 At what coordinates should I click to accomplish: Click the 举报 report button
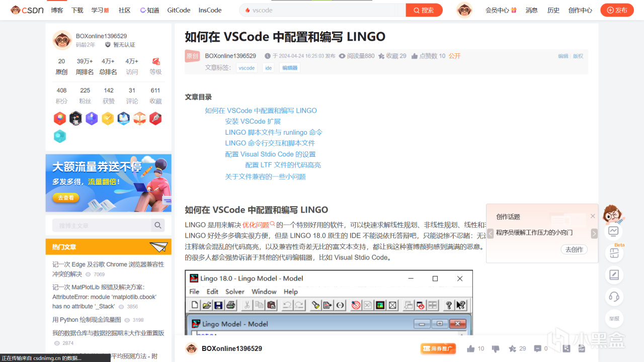(x=614, y=319)
